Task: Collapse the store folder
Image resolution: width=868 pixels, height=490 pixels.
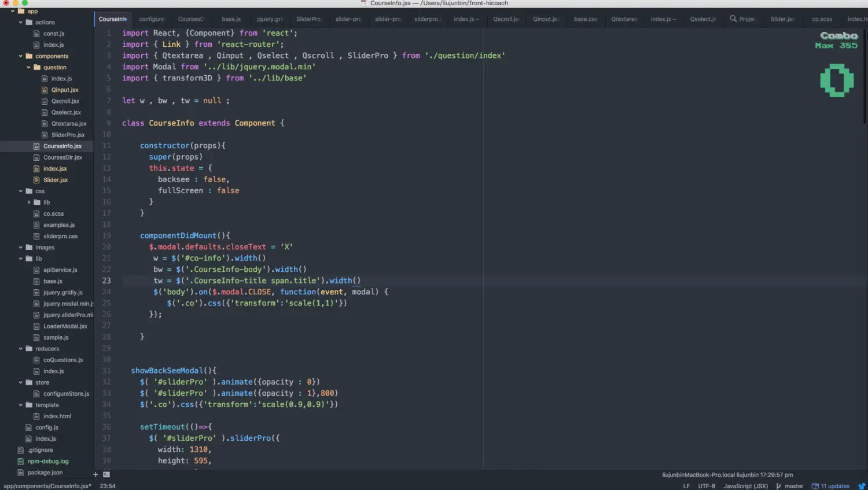Action: 21,382
